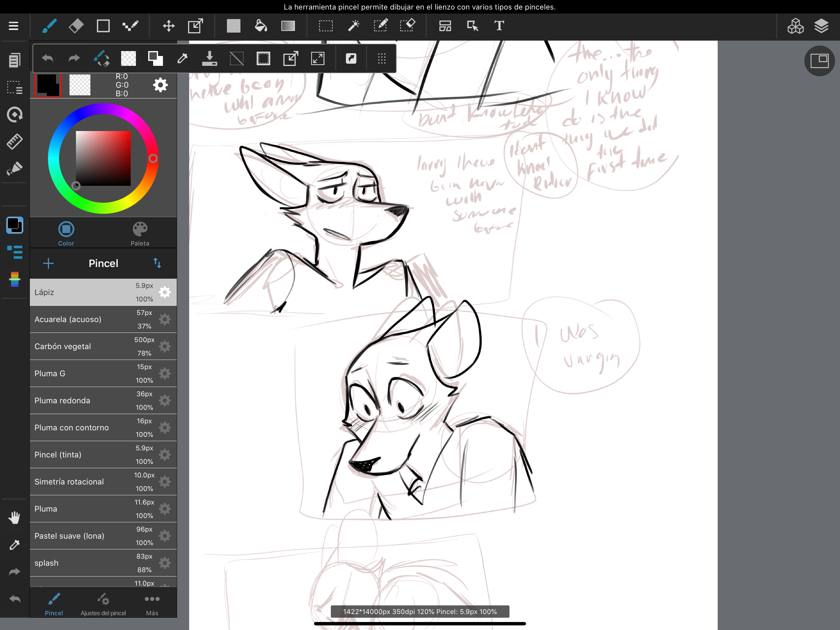Choose the Magic Wand selection tool
Image resolution: width=840 pixels, height=630 pixels.
(353, 26)
